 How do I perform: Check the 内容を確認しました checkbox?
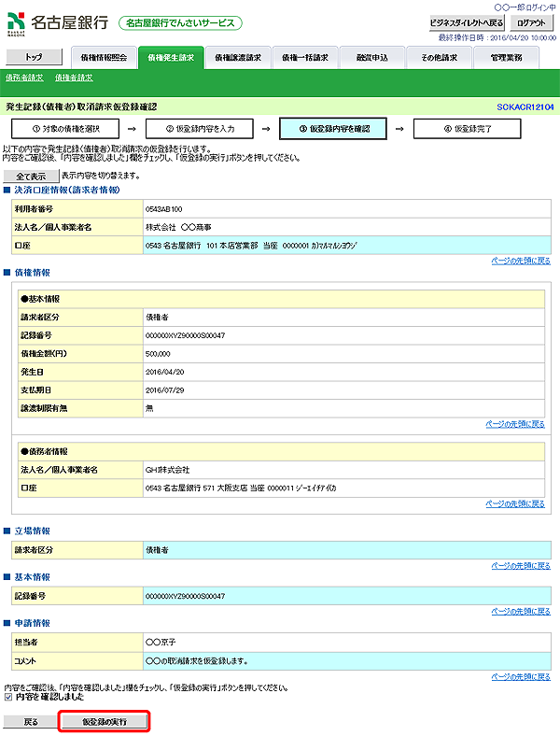pyautogui.click(x=8, y=697)
